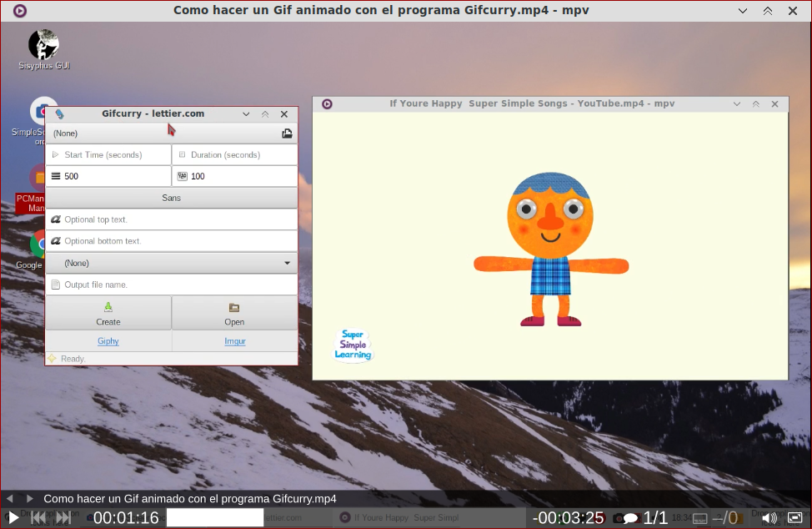
Task: Click the save/export icon in Gifcurry's header
Action: [287, 133]
